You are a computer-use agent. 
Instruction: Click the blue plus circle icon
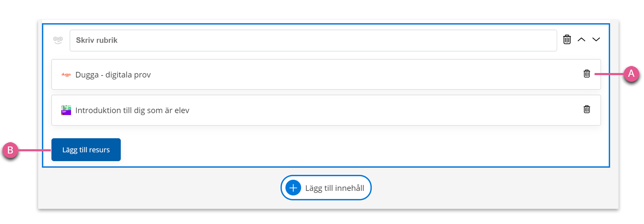click(x=293, y=188)
